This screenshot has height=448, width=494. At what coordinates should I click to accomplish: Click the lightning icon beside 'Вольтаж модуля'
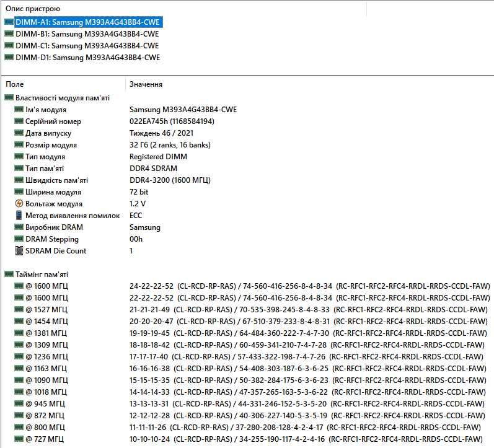click(19, 203)
